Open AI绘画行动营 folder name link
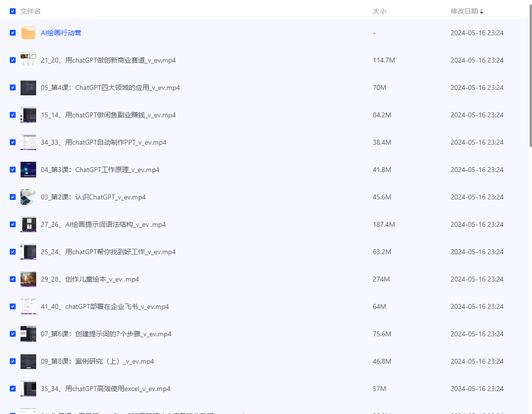This screenshot has height=414, width=532. pyautogui.click(x=61, y=33)
